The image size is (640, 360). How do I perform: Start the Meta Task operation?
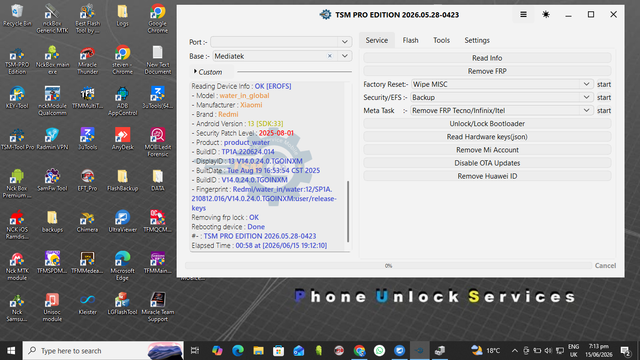(604, 110)
